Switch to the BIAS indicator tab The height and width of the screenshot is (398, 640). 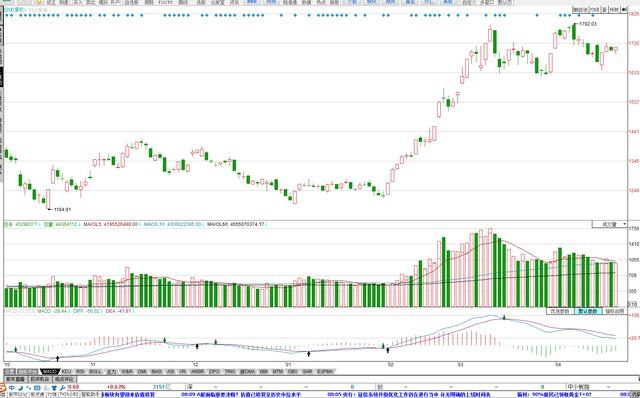tap(157, 371)
